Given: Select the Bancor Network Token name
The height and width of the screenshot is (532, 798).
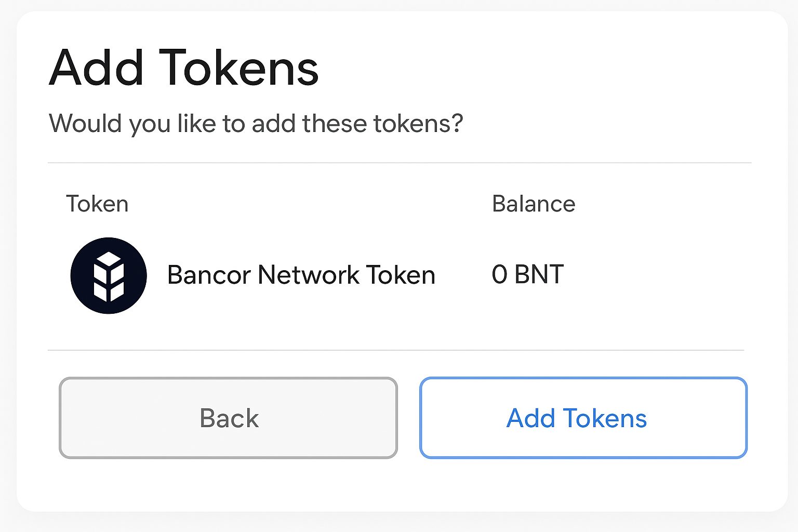Looking at the screenshot, I should tap(301, 275).
